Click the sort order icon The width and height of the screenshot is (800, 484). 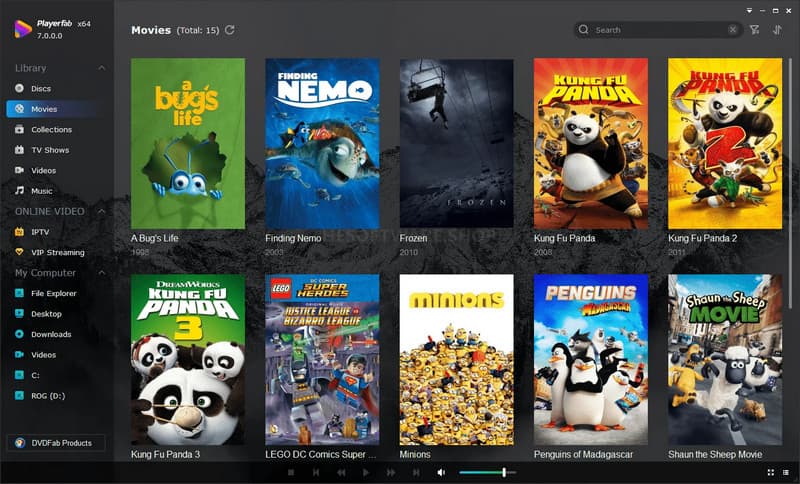point(777,30)
